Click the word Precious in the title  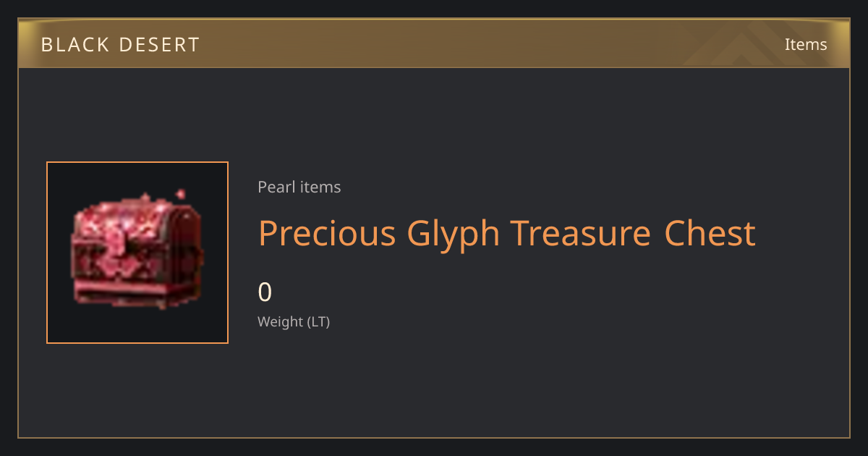point(327,234)
